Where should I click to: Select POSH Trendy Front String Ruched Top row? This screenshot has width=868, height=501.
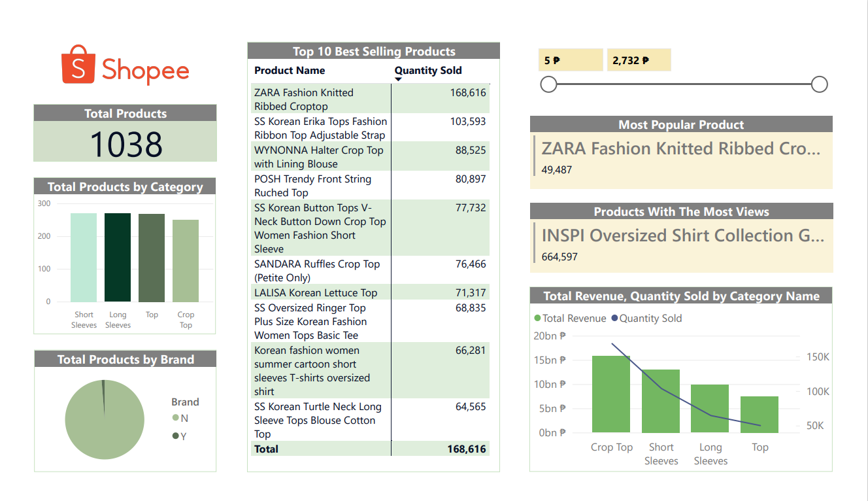(x=370, y=186)
